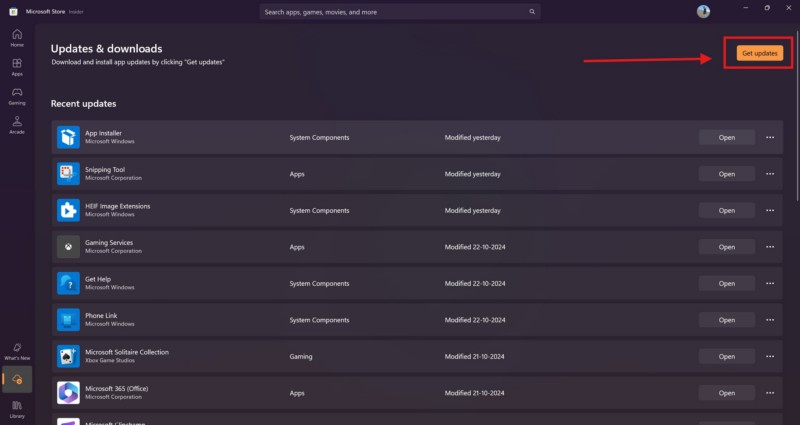The image size is (800, 425).
Task: Open Arcade from the sidebar
Action: click(17, 125)
